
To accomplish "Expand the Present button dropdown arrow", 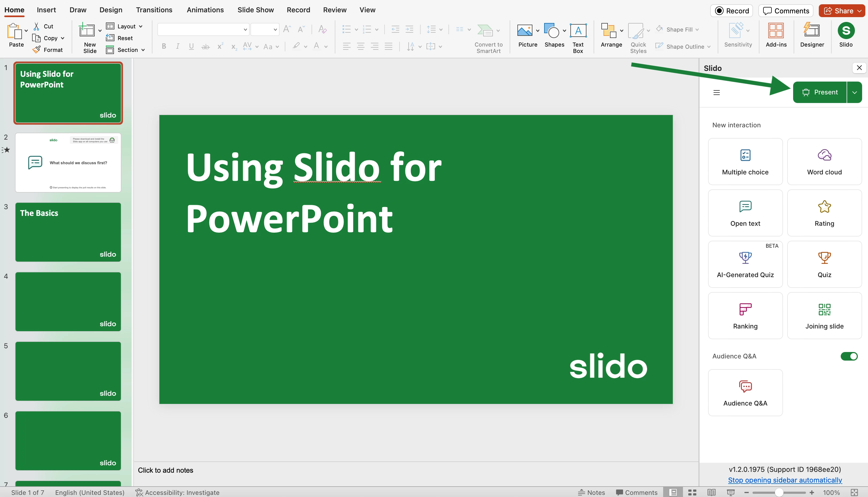I will 855,92.
